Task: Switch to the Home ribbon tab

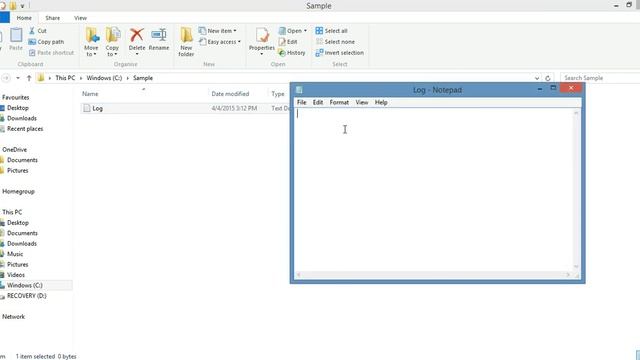Action: 24,18
